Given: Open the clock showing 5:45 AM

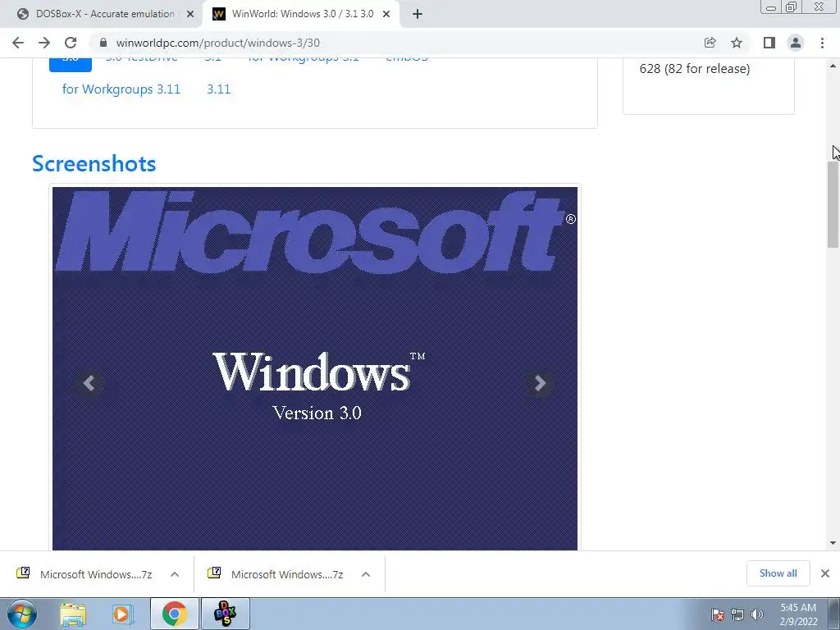Looking at the screenshot, I should 798,614.
